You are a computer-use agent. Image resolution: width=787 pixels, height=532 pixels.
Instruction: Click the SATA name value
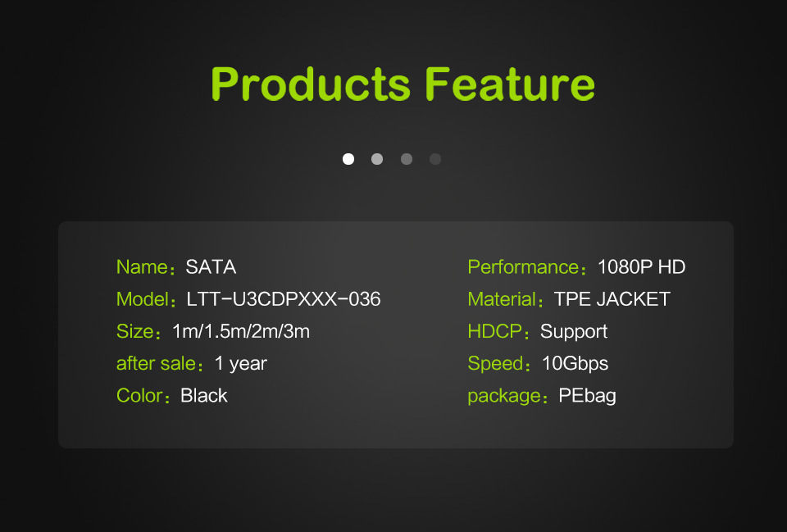coord(211,267)
